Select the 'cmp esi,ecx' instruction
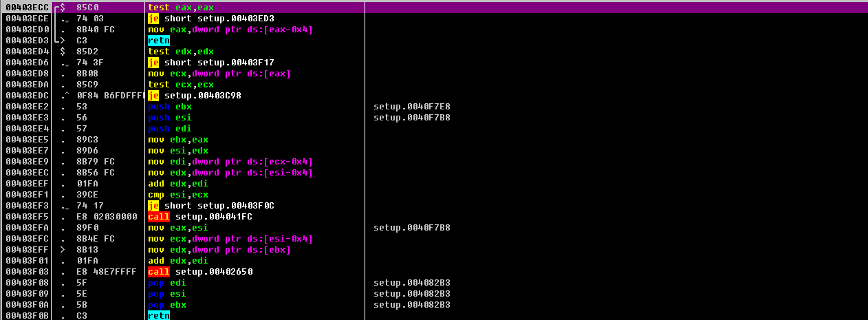The image size is (868, 320). [178, 195]
